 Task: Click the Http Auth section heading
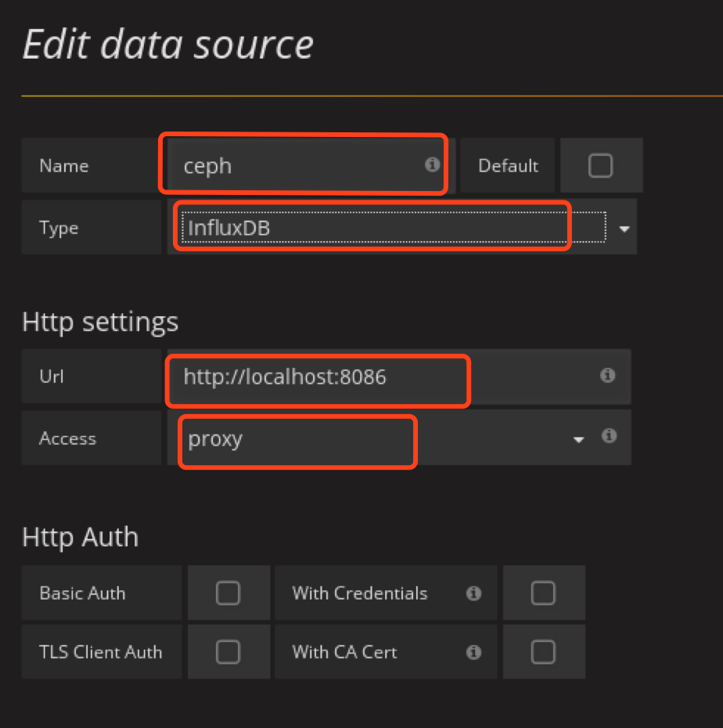pos(81,537)
